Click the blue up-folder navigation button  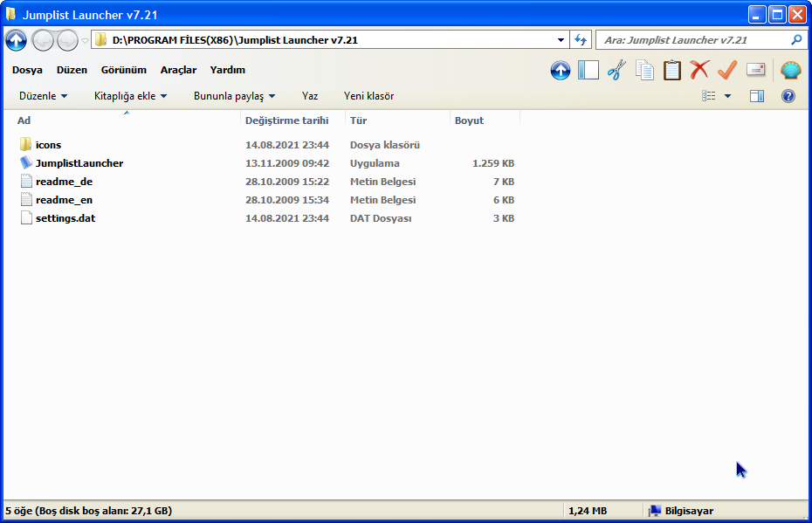(16, 40)
